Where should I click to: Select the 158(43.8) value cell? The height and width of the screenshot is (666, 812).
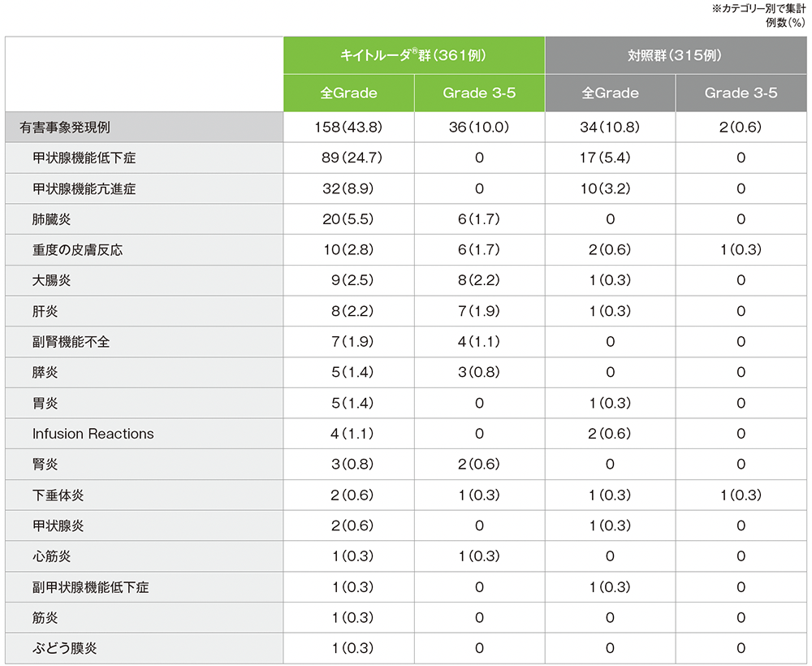(348, 128)
